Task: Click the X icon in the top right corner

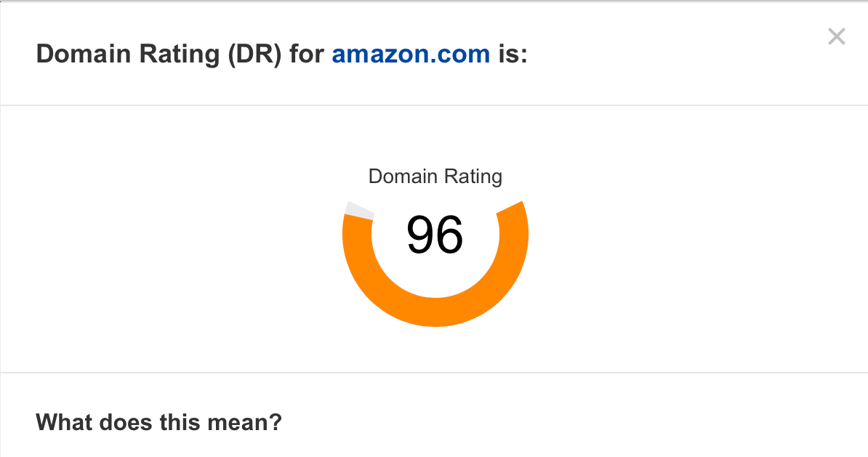Action: point(836,36)
